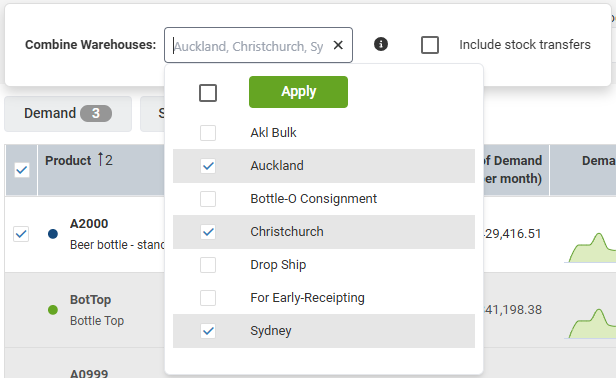This screenshot has width=616, height=378.
Task: Uncheck Sydney warehouse checkbox
Action: click(208, 331)
